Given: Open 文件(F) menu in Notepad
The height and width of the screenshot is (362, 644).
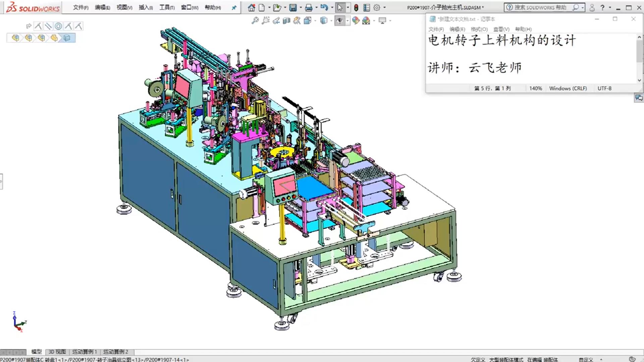Looking at the screenshot, I should [x=436, y=29].
